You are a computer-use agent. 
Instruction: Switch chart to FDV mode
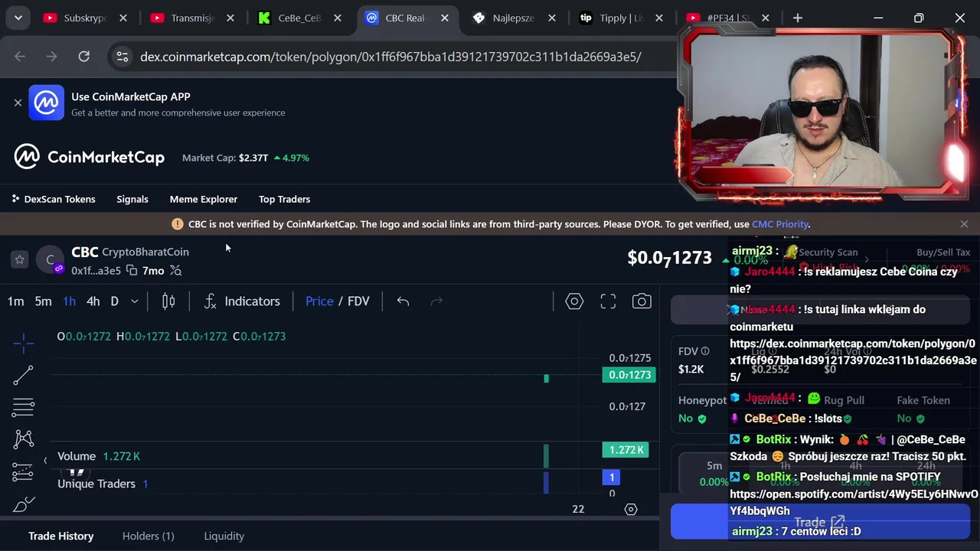[x=358, y=302]
